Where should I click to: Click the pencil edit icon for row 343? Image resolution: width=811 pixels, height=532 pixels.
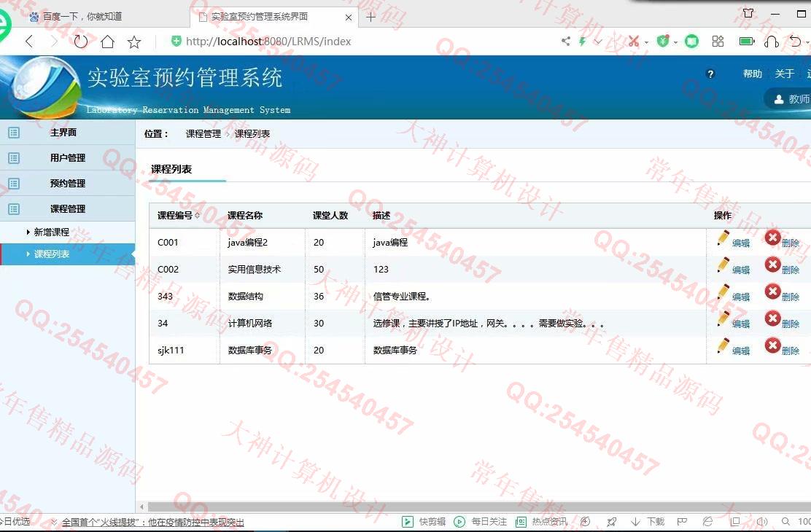pyautogui.click(x=723, y=292)
